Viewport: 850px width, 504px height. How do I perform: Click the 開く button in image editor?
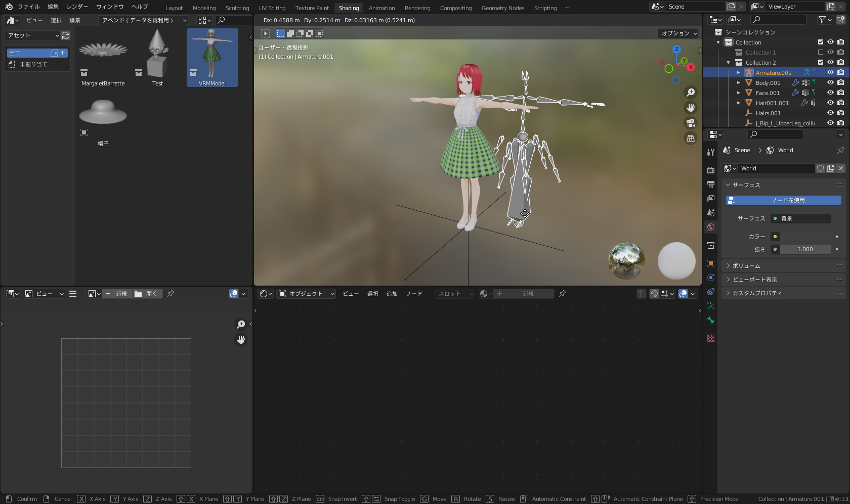147,294
